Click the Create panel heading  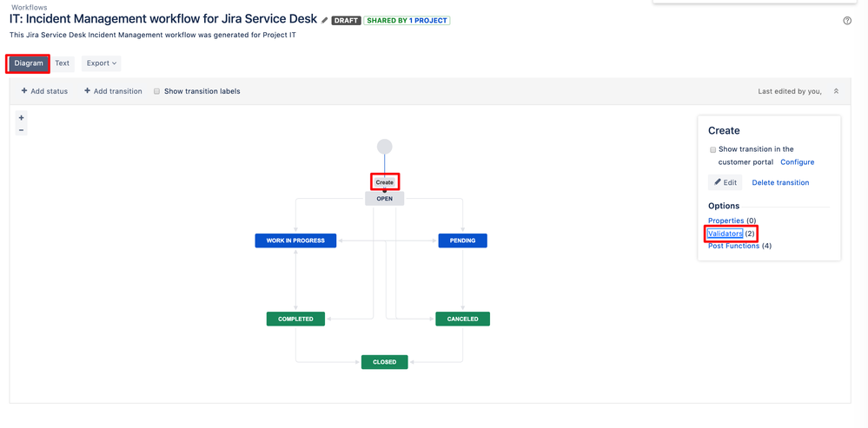724,130
